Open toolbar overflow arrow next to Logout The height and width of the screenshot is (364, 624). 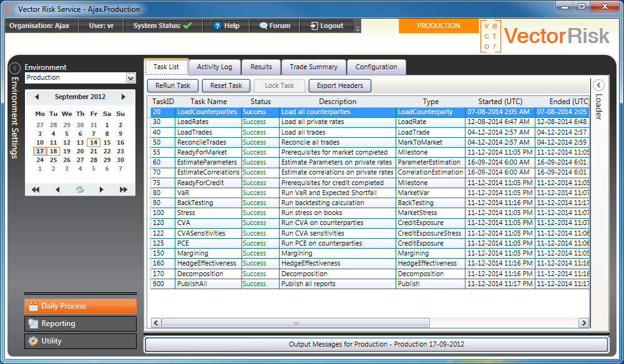pyautogui.click(x=358, y=28)
